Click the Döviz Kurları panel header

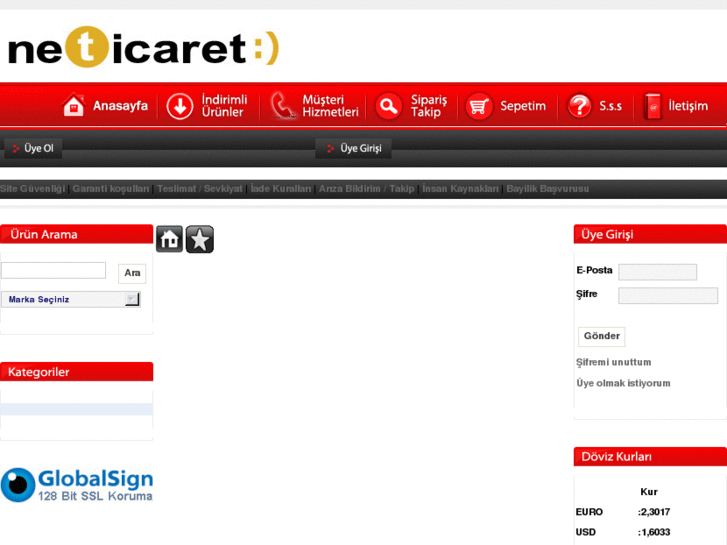[x=650, y=457]
